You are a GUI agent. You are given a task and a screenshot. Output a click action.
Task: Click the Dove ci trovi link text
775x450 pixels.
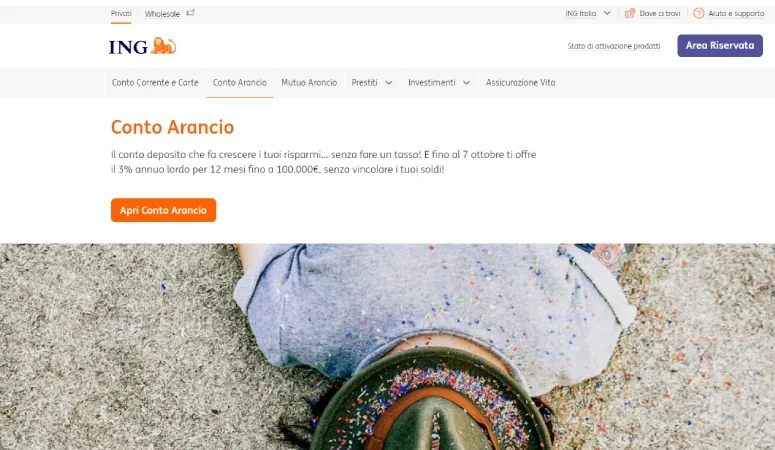coord(660,13)
